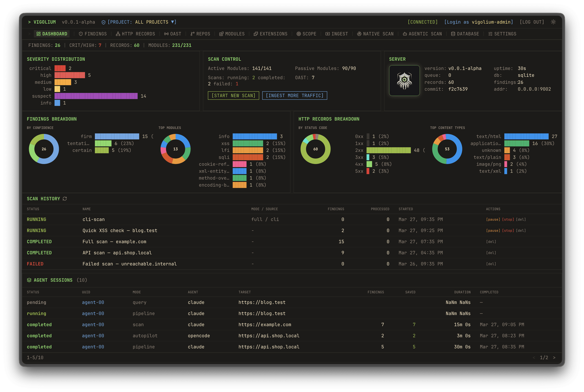Click the theme toggle sun icon
This screenshot has height=392, width=584.
coord(553,22)
